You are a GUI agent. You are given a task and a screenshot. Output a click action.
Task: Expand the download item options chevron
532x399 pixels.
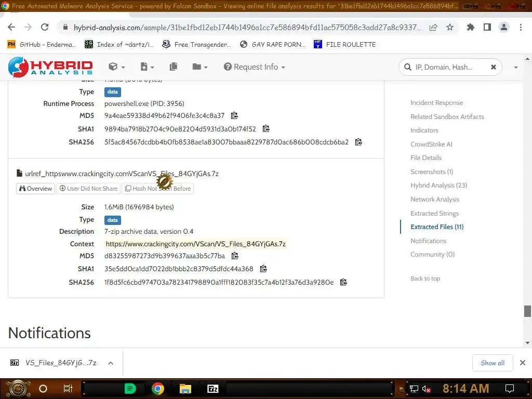tap(110, 363)
